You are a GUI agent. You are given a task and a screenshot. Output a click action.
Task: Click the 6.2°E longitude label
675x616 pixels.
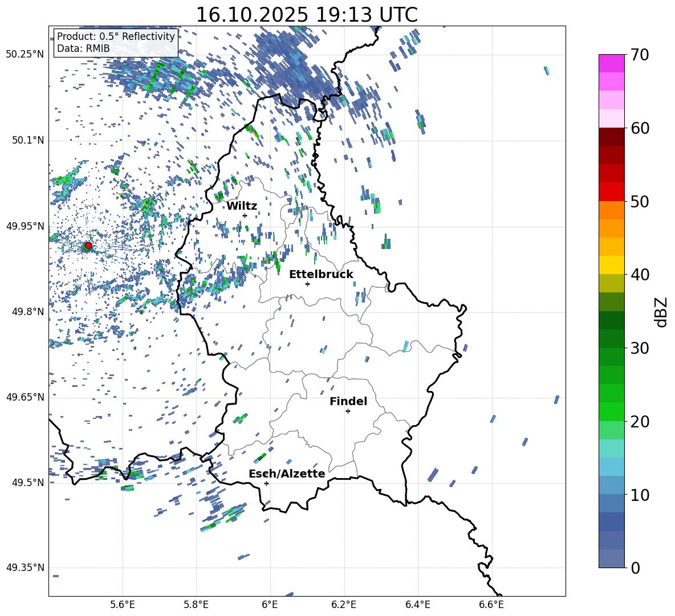click(344, 605)
